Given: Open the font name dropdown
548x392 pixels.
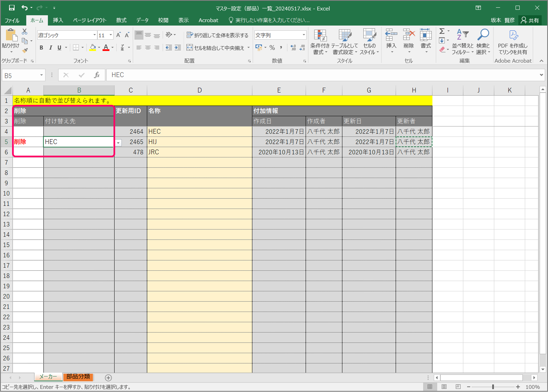Looking at the screenshot, I should [94, 35].
